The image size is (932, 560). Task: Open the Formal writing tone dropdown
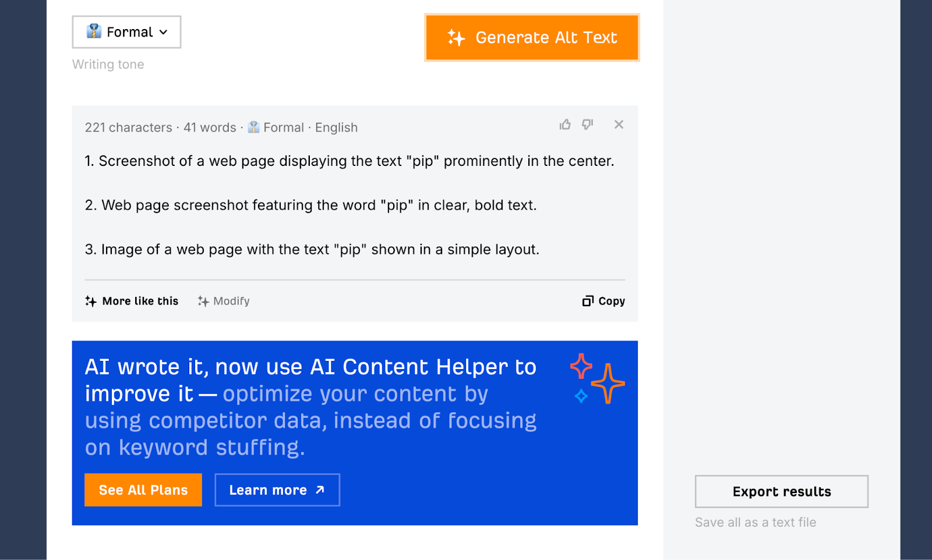126,32
